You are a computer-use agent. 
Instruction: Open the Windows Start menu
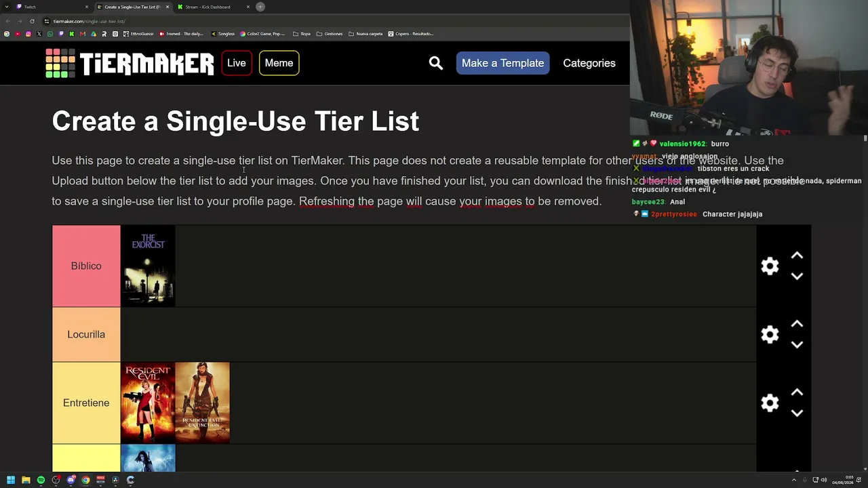[11, 480]
